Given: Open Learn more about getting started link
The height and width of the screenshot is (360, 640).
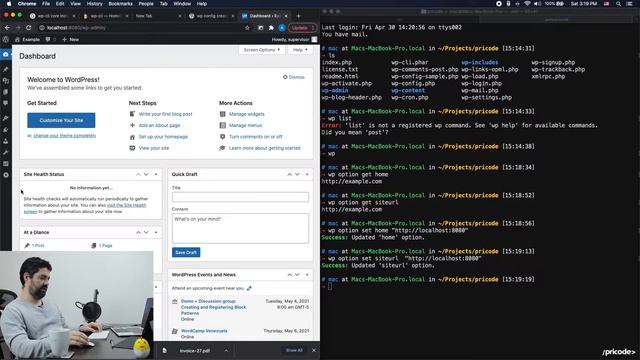Looking at the screenshot, I should [264, 148].
